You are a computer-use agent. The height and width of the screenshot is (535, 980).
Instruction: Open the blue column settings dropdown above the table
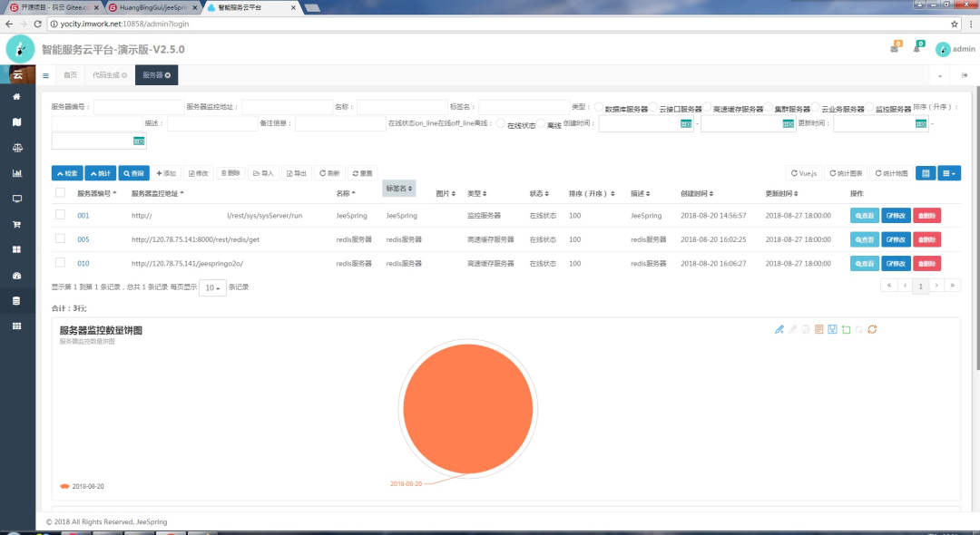(x=949, y=172)
